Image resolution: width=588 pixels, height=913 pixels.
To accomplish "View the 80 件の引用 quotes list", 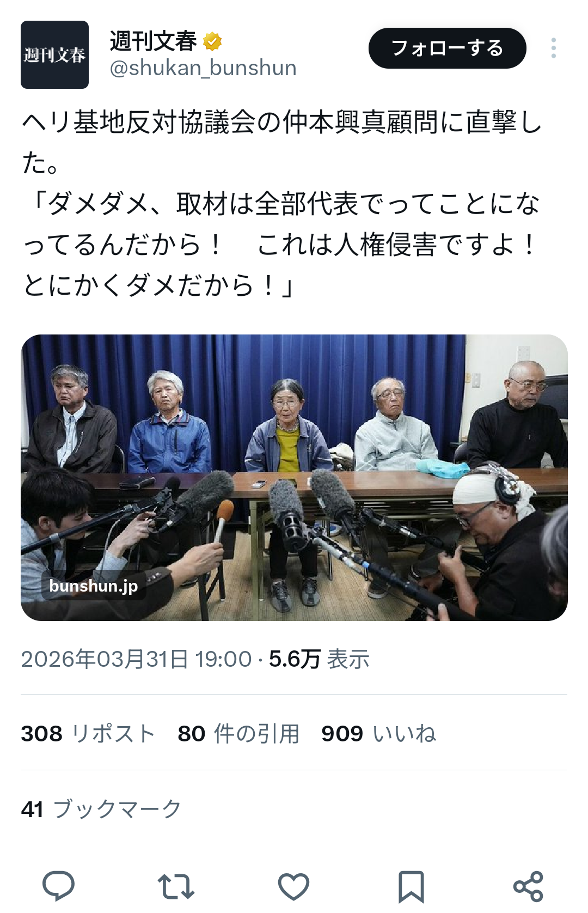I will click(x=238, y=733).
